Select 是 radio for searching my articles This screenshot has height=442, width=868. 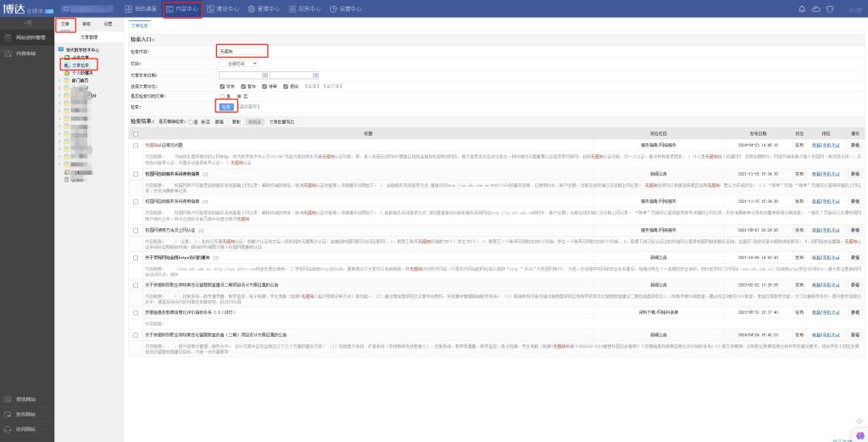(x=221, y=96)
